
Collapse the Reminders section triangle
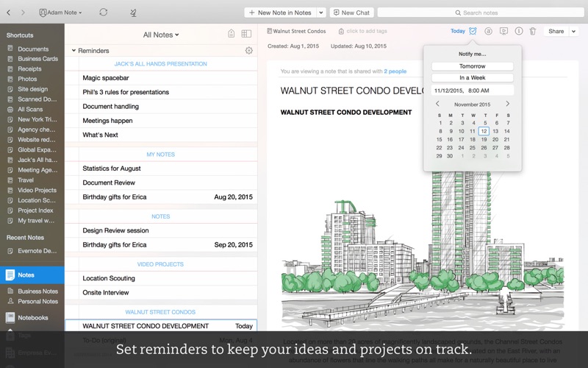[73, 51]
